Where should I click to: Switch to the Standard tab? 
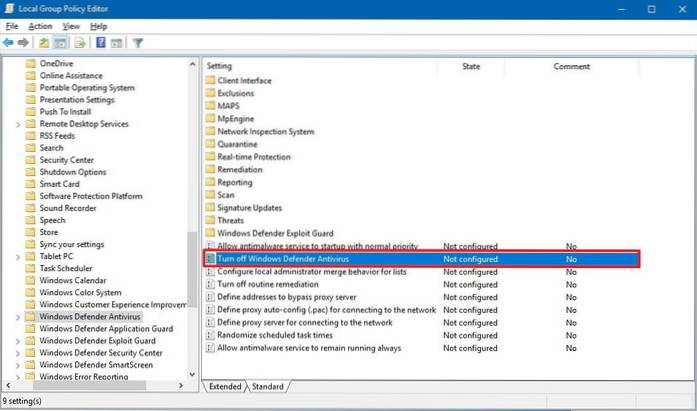[268, 387]
